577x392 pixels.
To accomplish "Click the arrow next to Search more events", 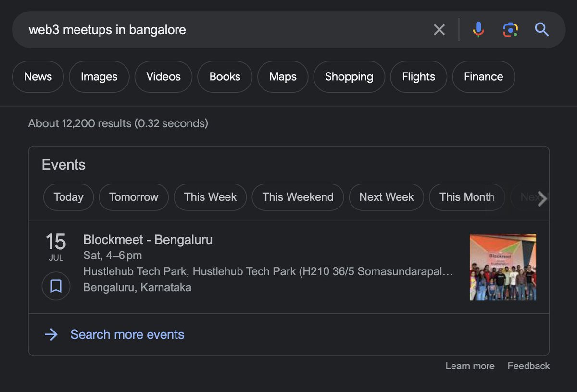I will (x=51, y=334).
